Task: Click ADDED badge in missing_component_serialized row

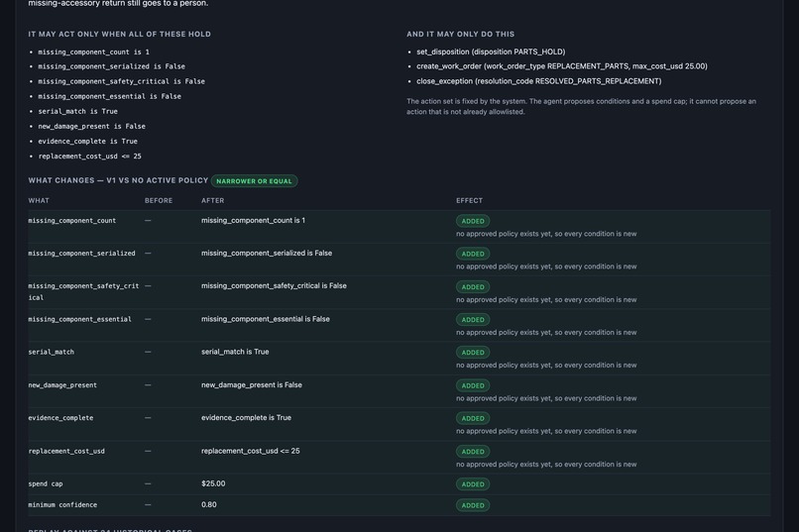Action: (x=473, y=254)
